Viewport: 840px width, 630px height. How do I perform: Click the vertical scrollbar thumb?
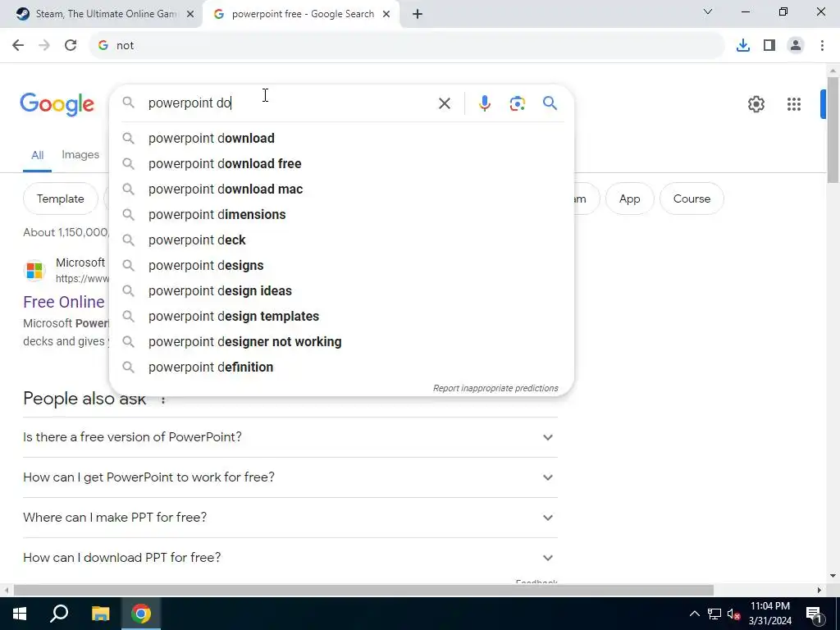(833, 130)
